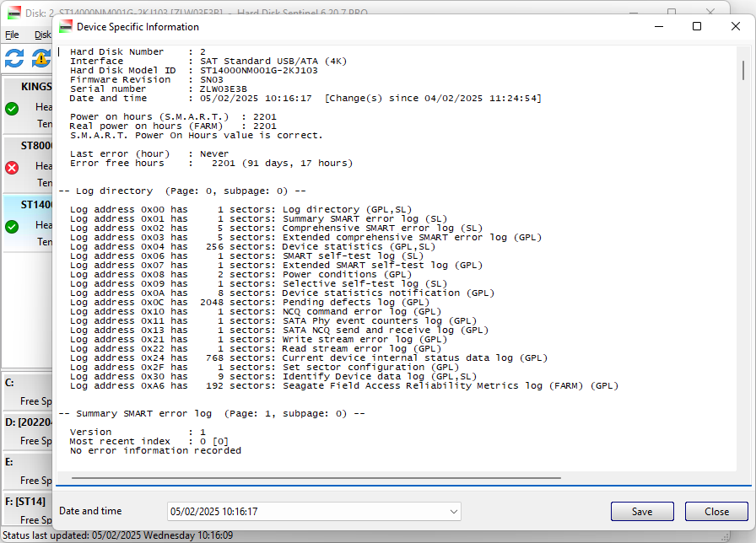Click the green check icon for ST140 disk

coord(12,227)
